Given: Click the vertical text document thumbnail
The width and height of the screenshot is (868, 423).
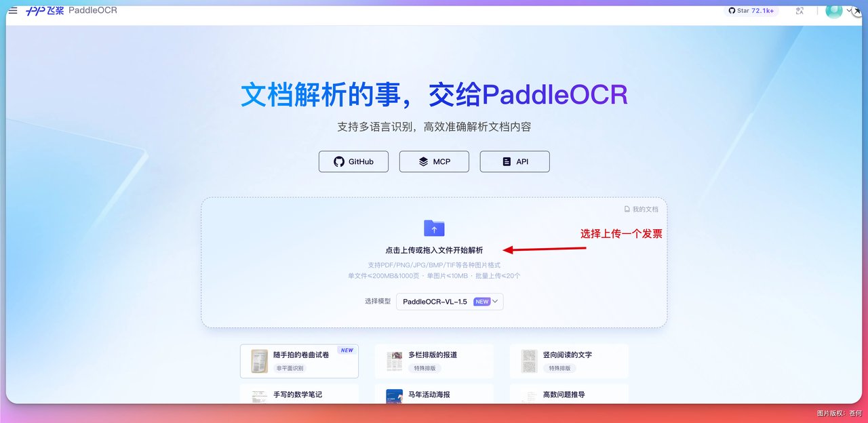Looking at the screenshot, I should [530, 361].
